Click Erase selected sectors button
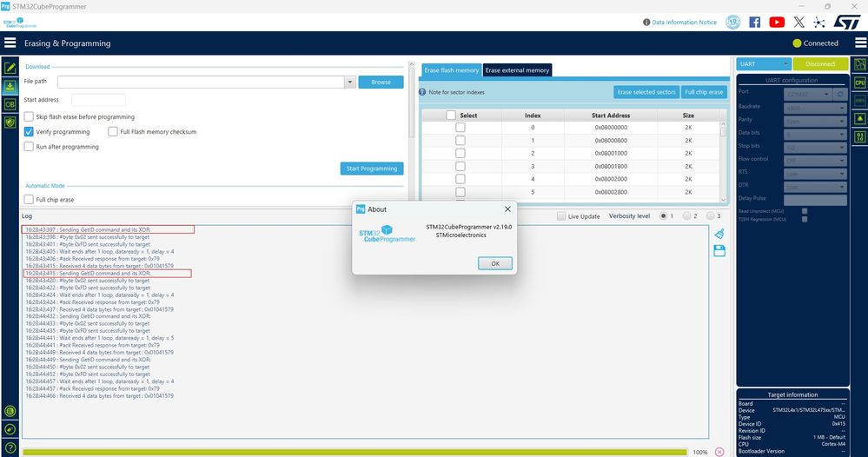This screenshot has height=457, width=868. tap(646, 92)
